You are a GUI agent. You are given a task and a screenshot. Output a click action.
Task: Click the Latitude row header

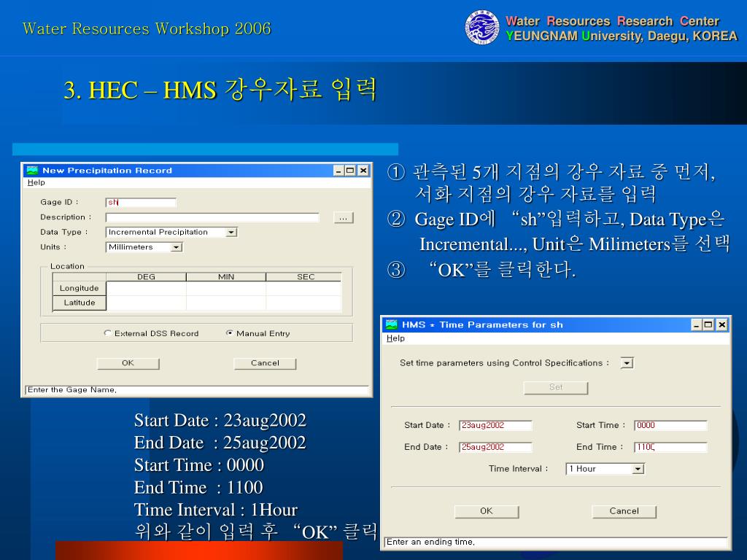coord(79,303)
